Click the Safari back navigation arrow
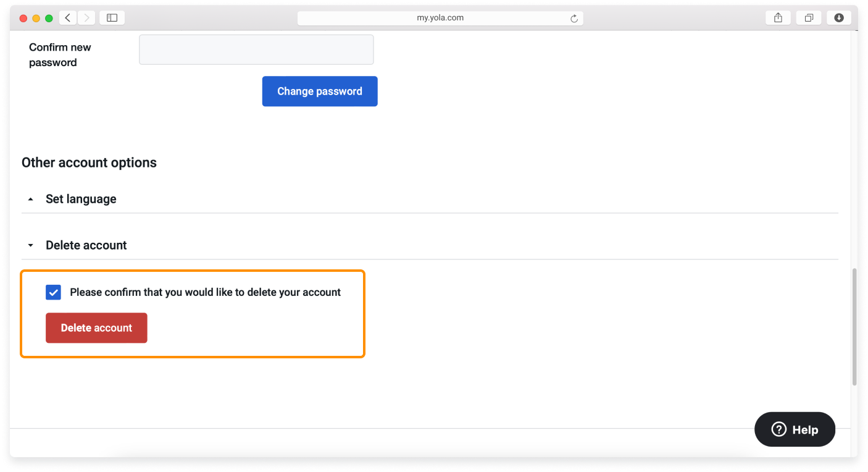This screenshot has height=472, width=868. [x=68, y=18]
